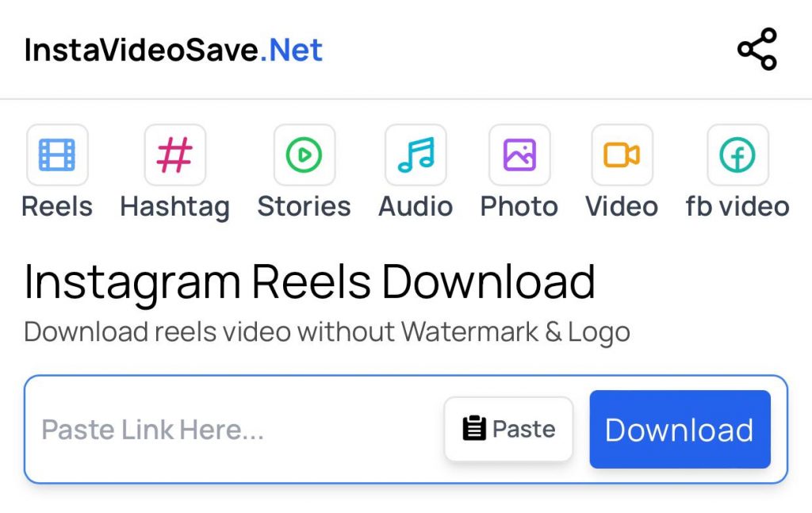Click the Video camera icon
This screenshot has width=812, height=513.
[622, 154]
